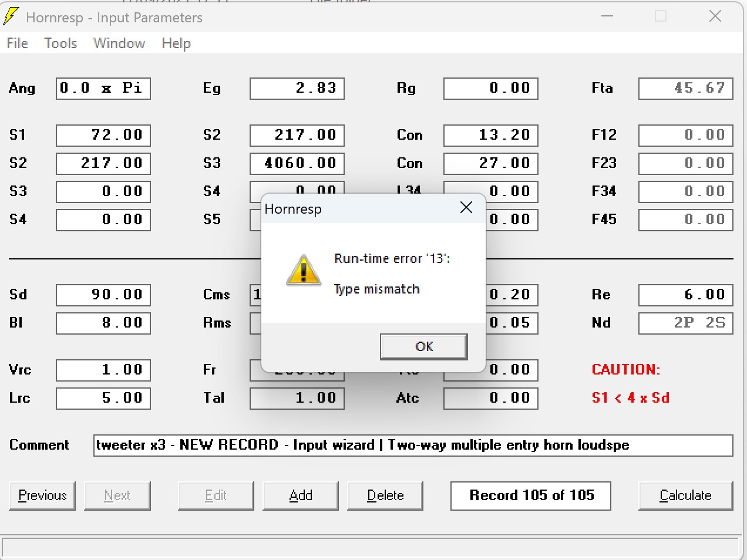Viewport: 747px width, 560px height.
Task: Close the Hornresp Input Parameters window
Action: click(x=715, y=16)
